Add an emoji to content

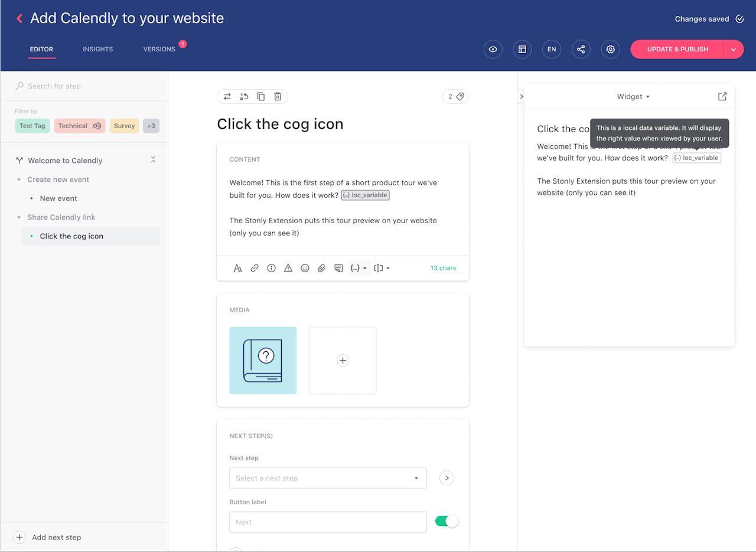pos(305,268)
